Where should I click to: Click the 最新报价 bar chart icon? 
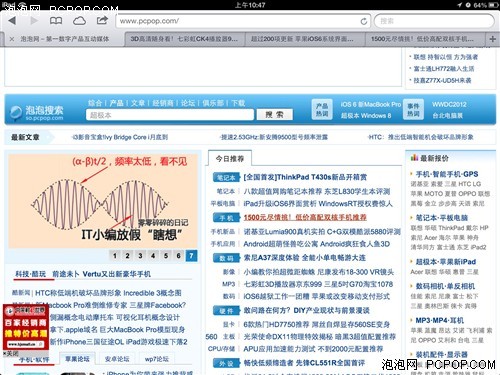pos(414,158)
